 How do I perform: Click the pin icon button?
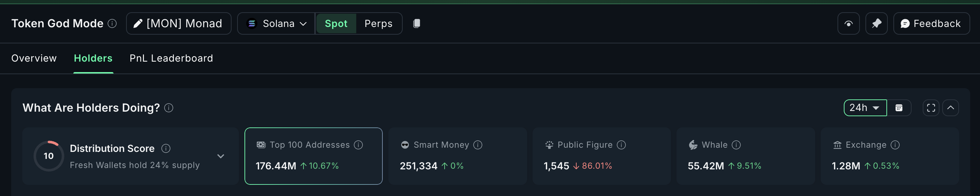876,24
